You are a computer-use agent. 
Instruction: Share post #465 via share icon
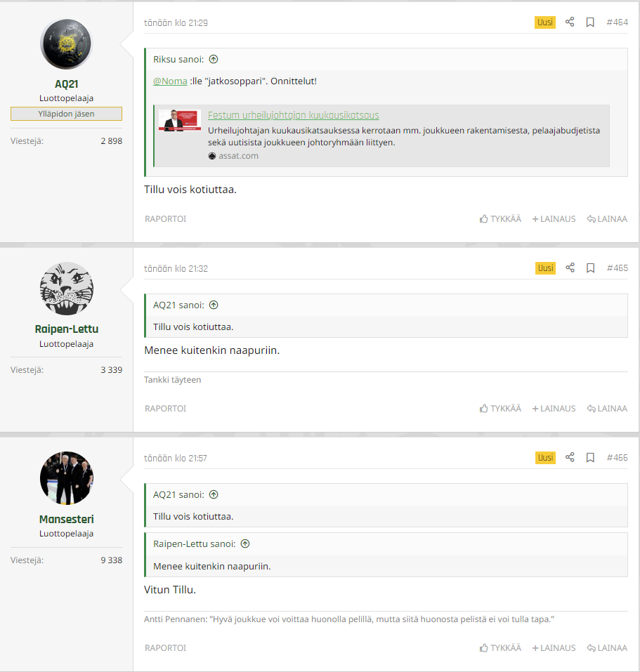click(x=570, y=268)
